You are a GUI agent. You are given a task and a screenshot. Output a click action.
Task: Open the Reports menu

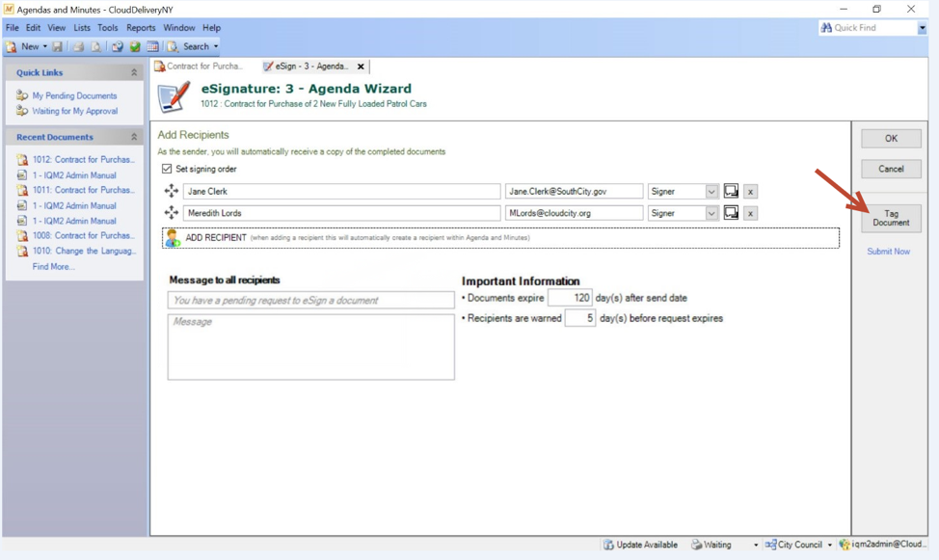coord(141,28)
